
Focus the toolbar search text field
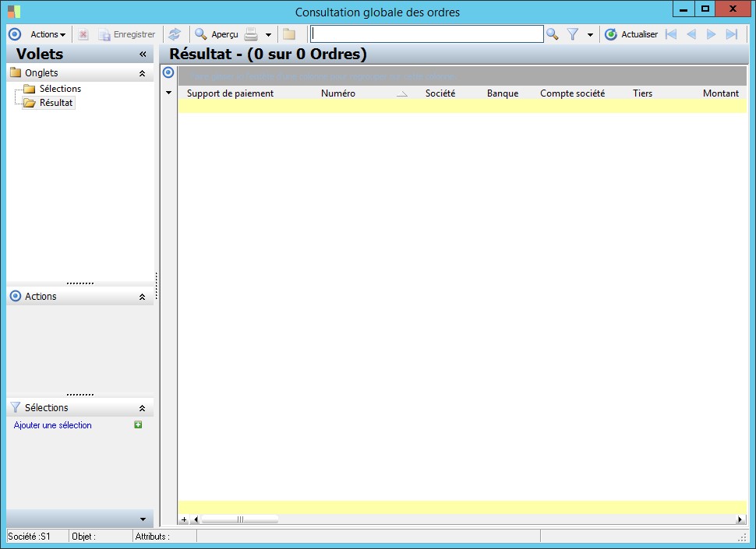[426, 33]
